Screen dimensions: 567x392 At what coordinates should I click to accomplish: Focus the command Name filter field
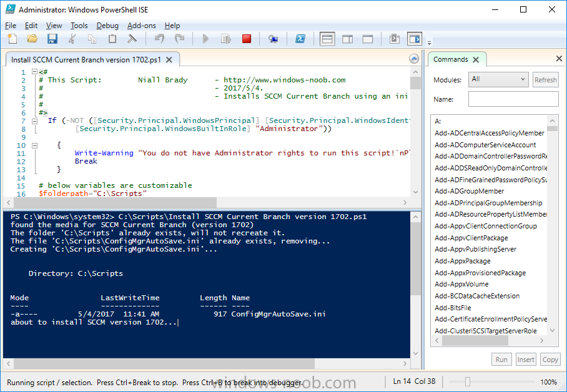click(513, 99)
